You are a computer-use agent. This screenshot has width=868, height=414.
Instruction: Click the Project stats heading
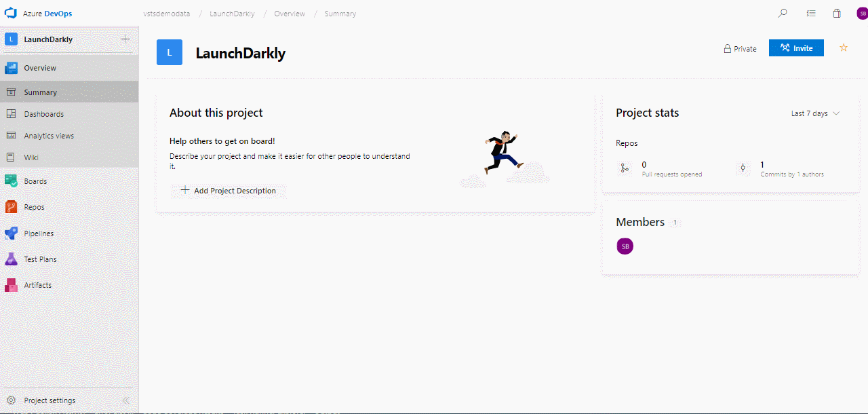point(648,113)
